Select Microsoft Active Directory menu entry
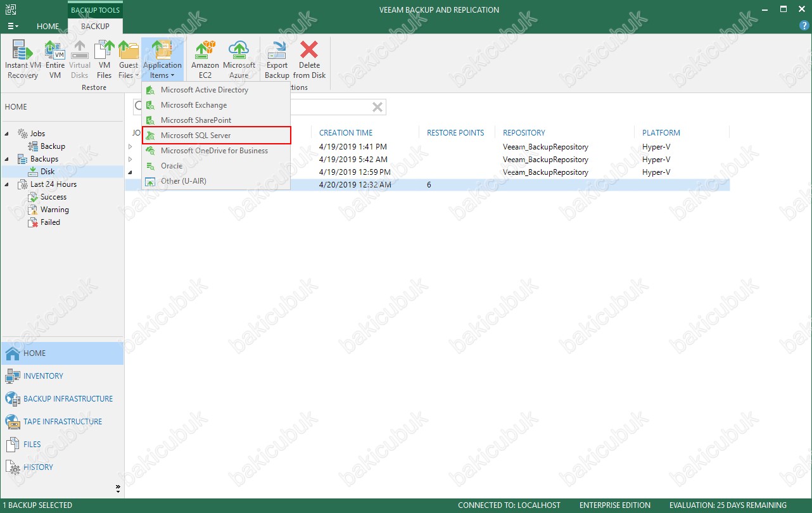Image resolution: width=812 pixels, height=513 pixels. (x=216, y=90)
